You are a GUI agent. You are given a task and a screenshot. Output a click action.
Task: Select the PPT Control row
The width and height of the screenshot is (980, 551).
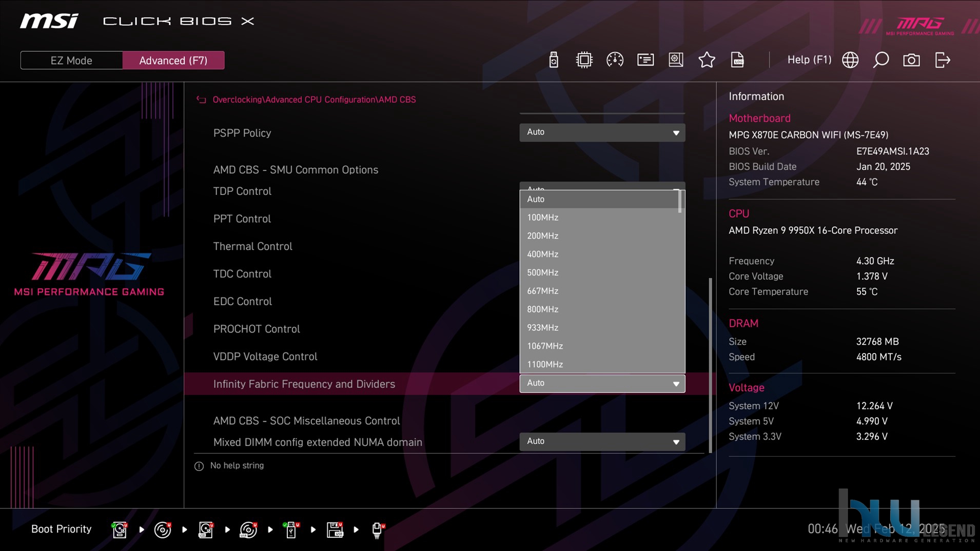click(242, 219)
